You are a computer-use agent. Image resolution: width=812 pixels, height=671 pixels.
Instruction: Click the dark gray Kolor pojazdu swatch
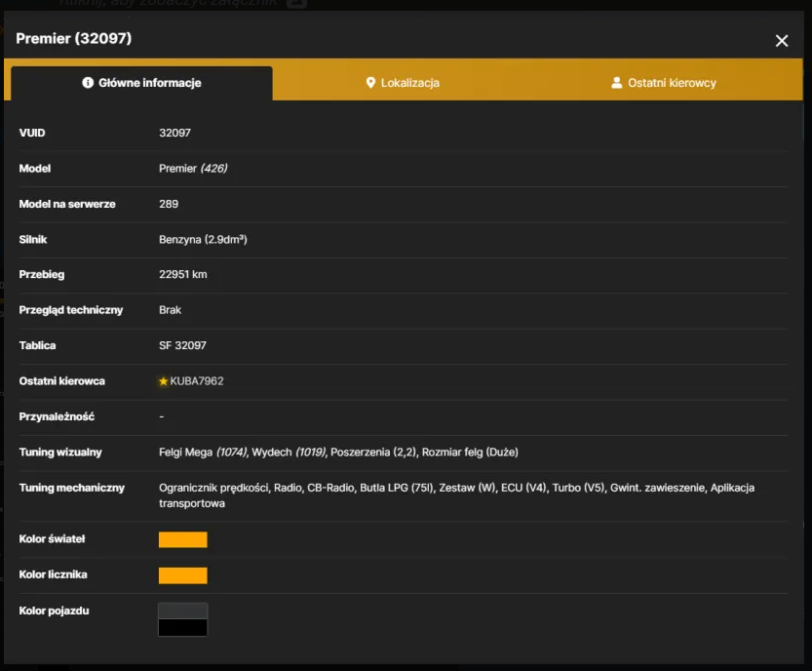pyautogui.click(x=183, y=611)
